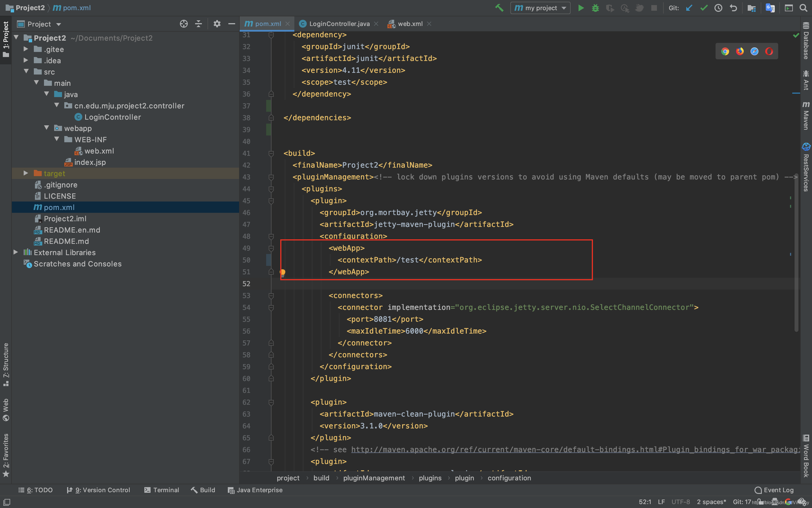This screenshot has height=508, width=812.
Task: Open the translate plugin icon
Action: (770, 8)
